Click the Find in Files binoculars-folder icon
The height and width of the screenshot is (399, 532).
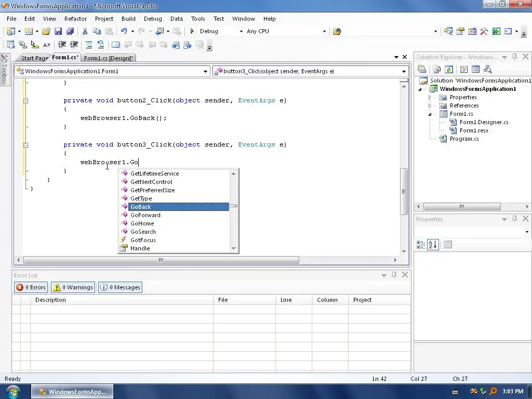337,31
